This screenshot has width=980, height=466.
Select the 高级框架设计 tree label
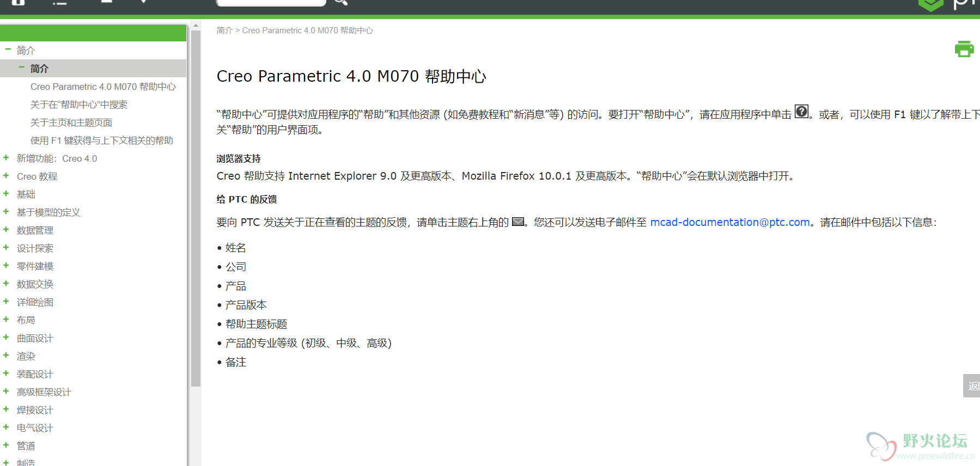click(x=44, y=392)
